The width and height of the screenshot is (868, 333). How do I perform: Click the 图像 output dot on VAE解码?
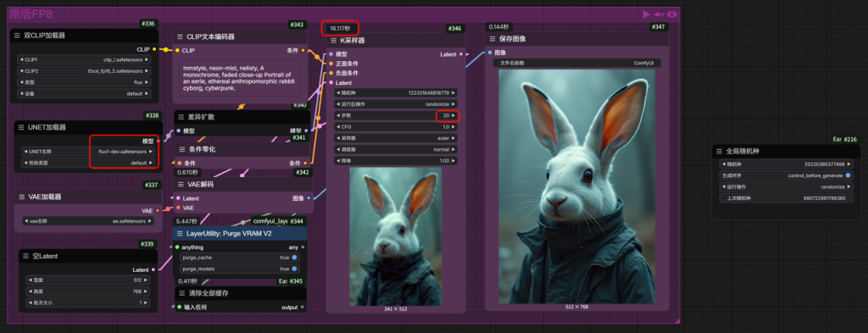click(x=309, y=198)
